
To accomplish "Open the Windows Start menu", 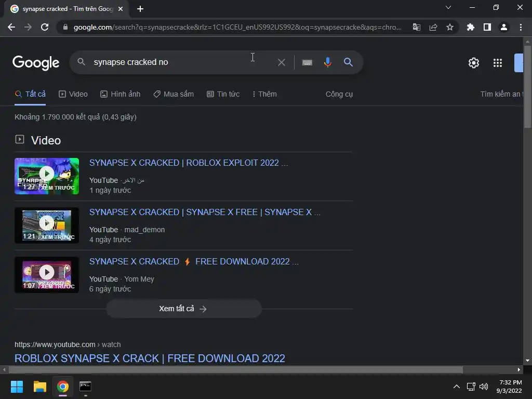I will click(17, 387).
